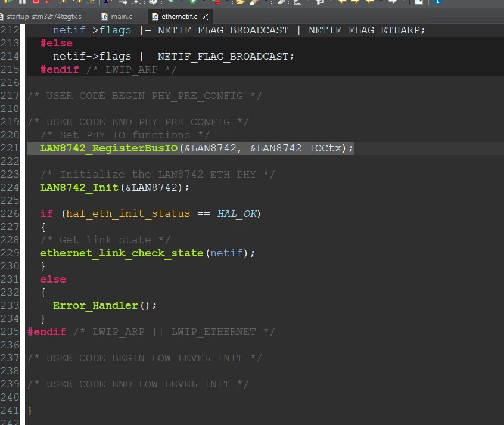504x425 pixels.
Task: Resume debugging with the green play icon
Action: [x=8, y=2]
